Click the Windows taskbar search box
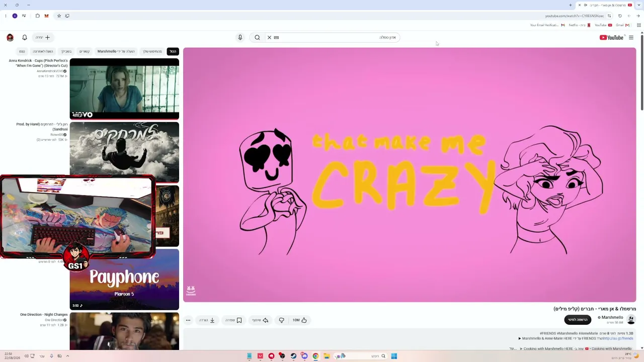This screenshot has height=362, width=644. (x=360, y=356)
